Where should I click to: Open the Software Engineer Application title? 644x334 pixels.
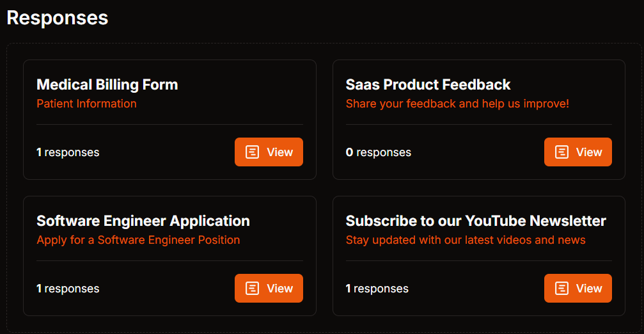143,221
